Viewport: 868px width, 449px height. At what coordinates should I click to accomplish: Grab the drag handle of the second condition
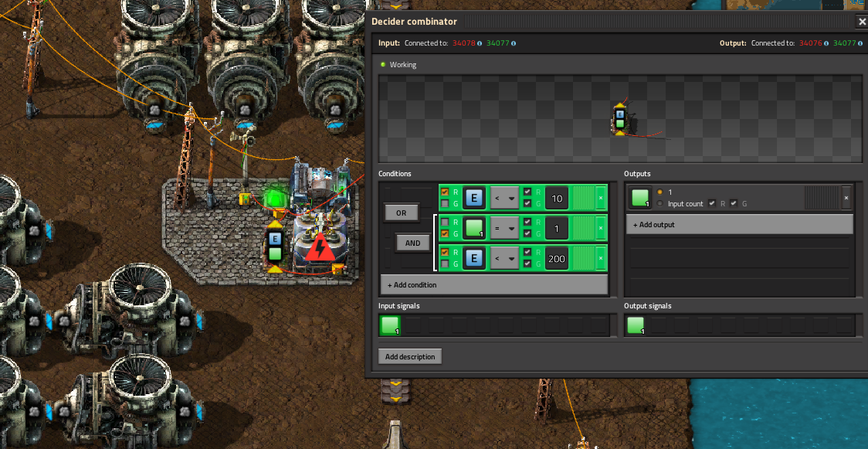pyautogui.click(x=583, y=227)
